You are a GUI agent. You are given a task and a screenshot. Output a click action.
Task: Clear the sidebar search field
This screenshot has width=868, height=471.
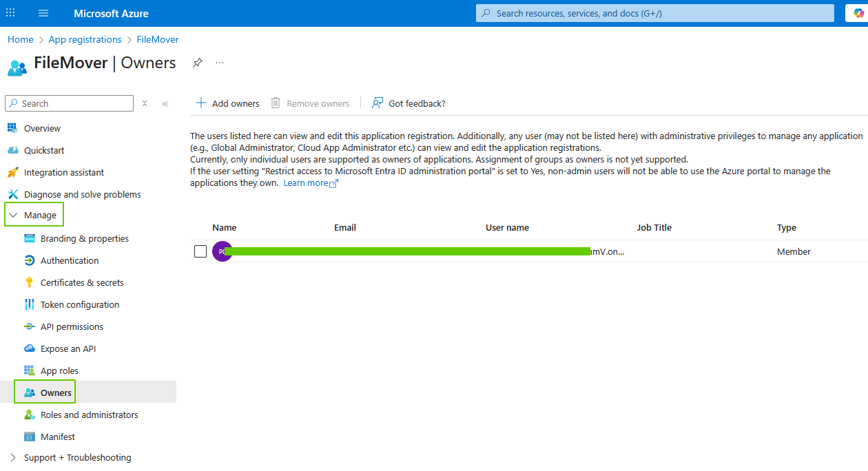[x=144, y=103]
